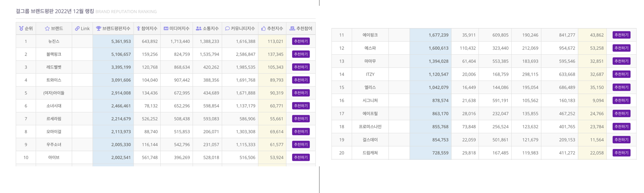Click the page title 걸그룹 브랜드평판 2022년 12월 랭킹
Viewport: 644px width, 193px height.
tap(55, 11)
